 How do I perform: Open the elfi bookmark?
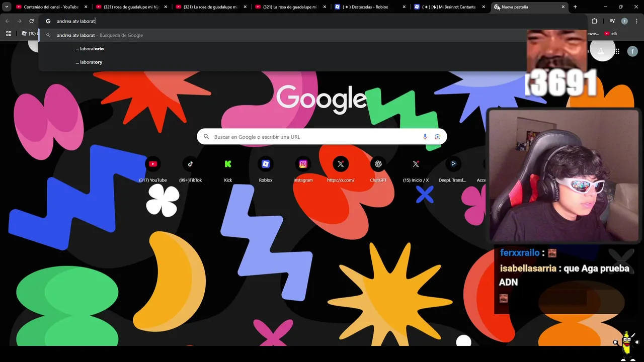[x=610, y=34]
